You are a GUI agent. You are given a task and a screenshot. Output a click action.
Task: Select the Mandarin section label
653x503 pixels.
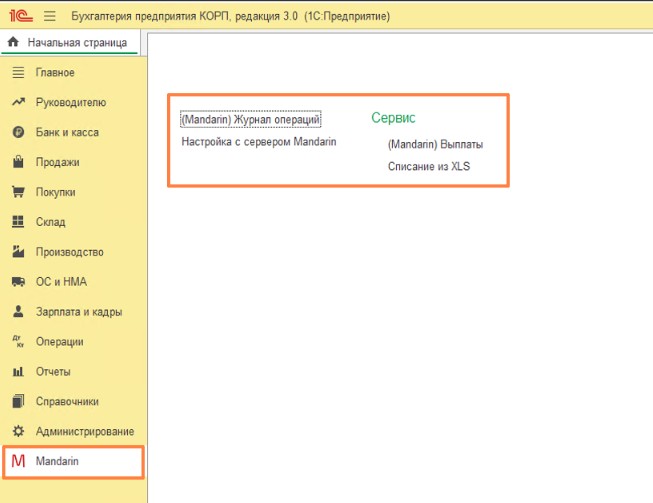[57, 461]
